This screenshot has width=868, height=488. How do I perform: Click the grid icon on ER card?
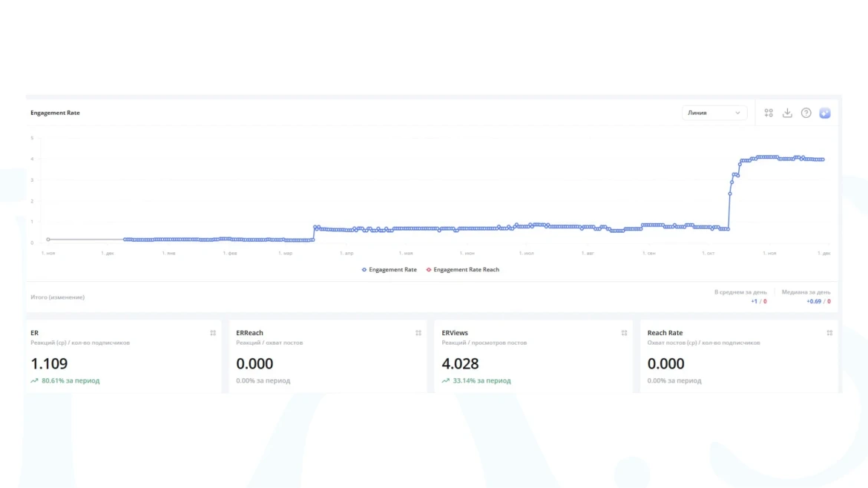pos(213,333)
